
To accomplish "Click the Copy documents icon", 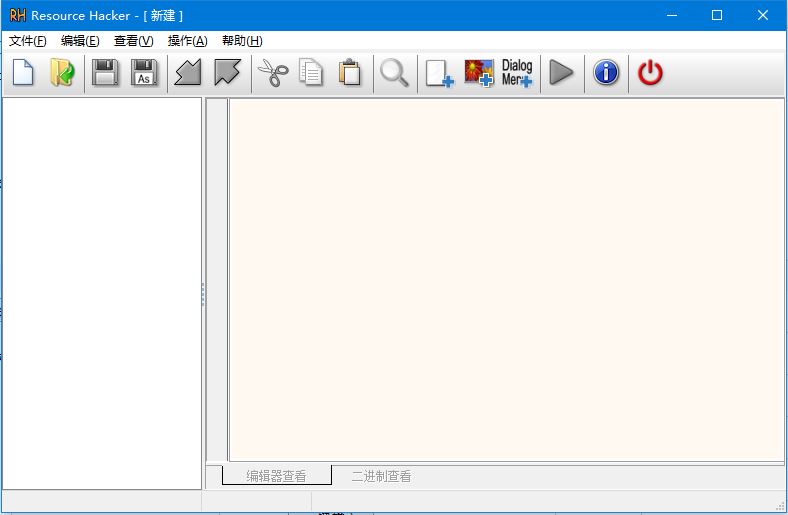I will click(x=311, y=73).
